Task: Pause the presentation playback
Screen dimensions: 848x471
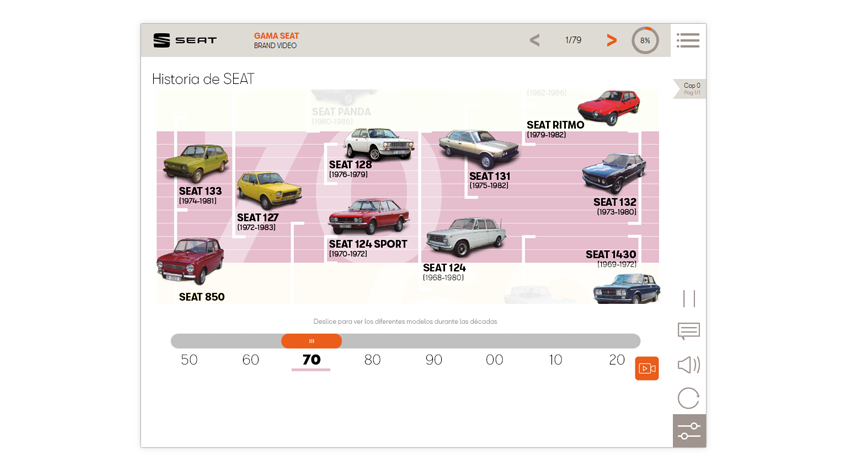Action: pyautogui.click(x=688, y=299)
